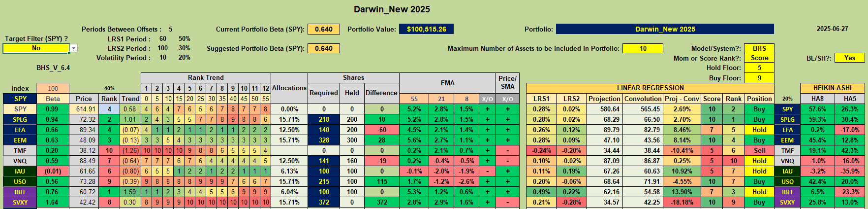The width and height of the screenshot is (868, 209).
Task: Click the SPY price 614.91
Action: pyautogui.click(x=84, y=109)
